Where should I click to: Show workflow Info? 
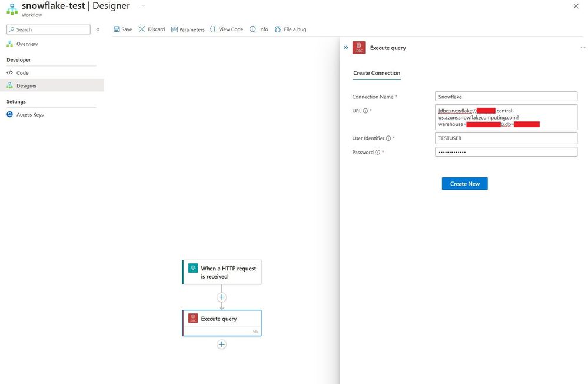pyautogui.click(x=259, y=29)
